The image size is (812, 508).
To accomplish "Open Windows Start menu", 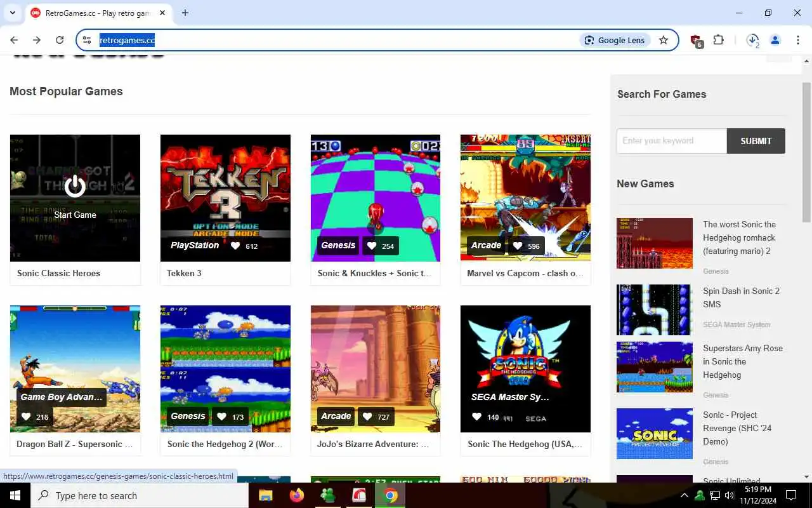I will tap(15, 495).
